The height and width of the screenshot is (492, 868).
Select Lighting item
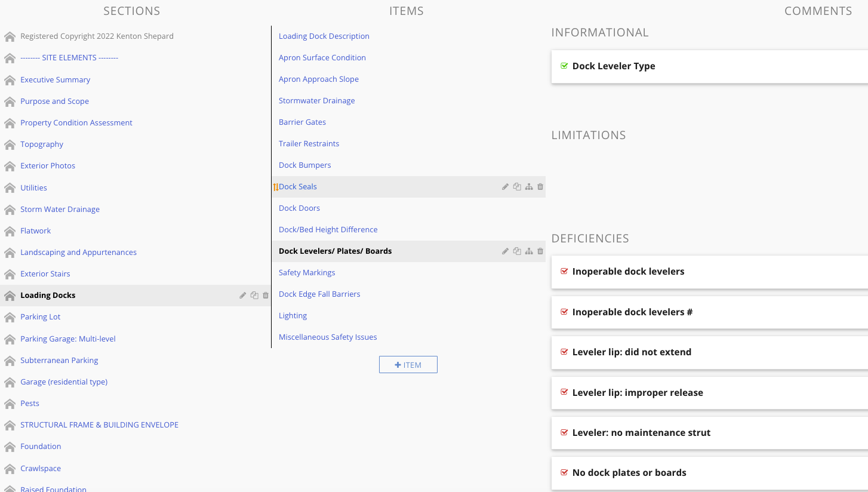(x=293, y=316)
